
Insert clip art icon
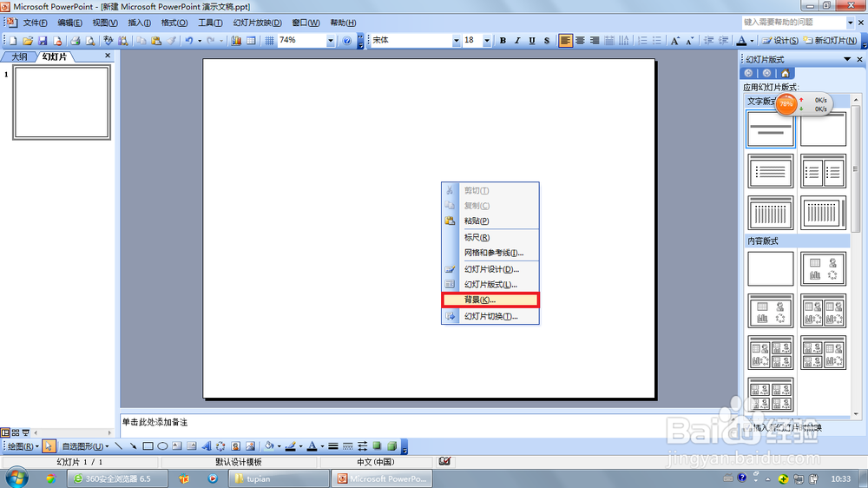pyautogui.click(x=236, y=446)
